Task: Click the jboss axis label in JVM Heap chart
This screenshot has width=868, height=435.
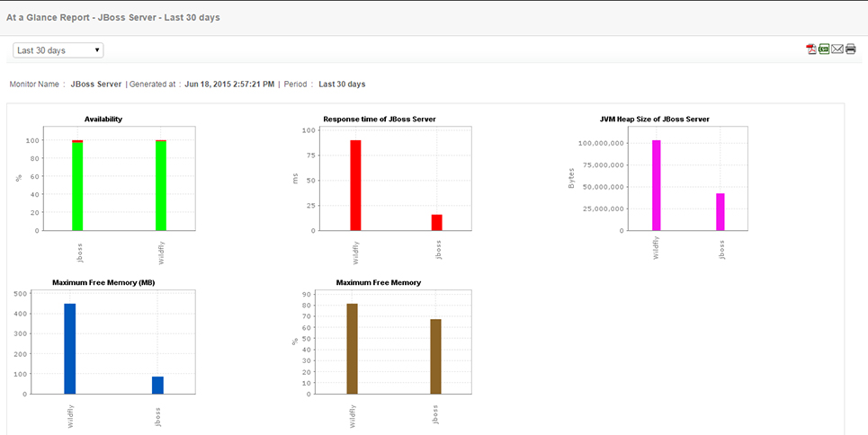Action: [x=721, y=250]
